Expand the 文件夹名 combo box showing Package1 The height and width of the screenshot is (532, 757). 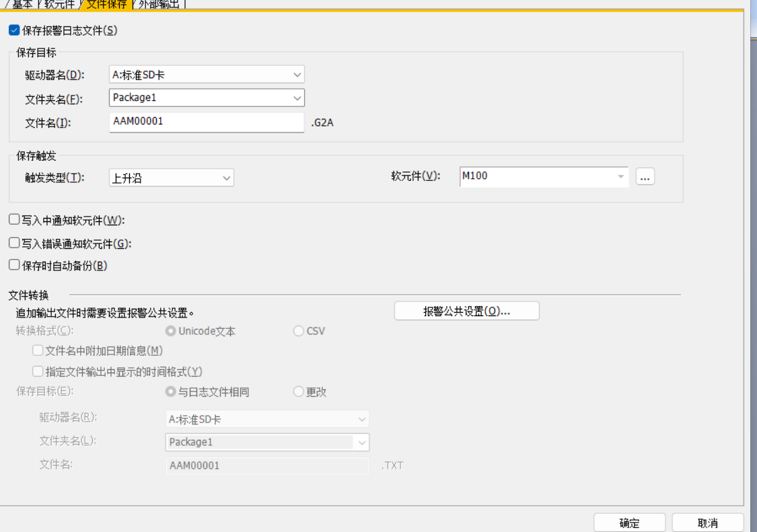pyautogui.click(x=297, y=98)
